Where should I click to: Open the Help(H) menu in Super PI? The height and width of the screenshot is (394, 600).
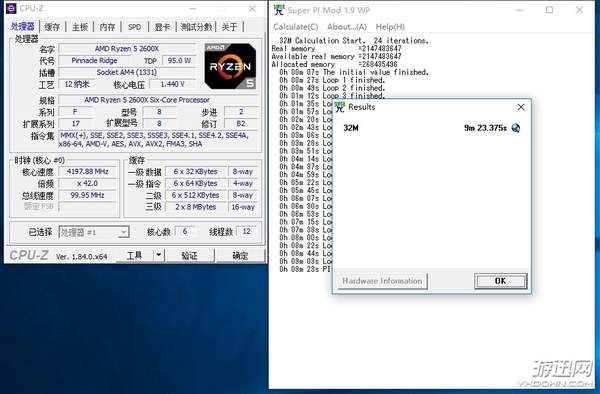[390, 27]
